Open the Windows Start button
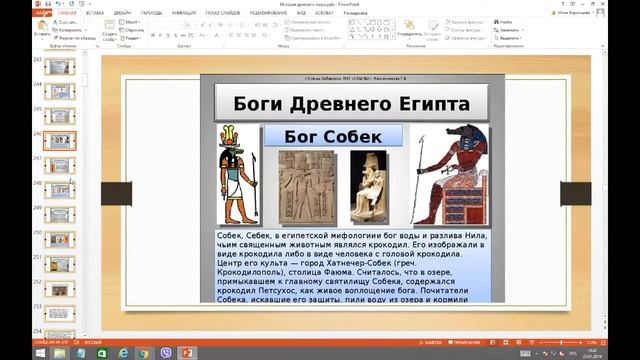The image size is (640, 360). pos(40,353)
